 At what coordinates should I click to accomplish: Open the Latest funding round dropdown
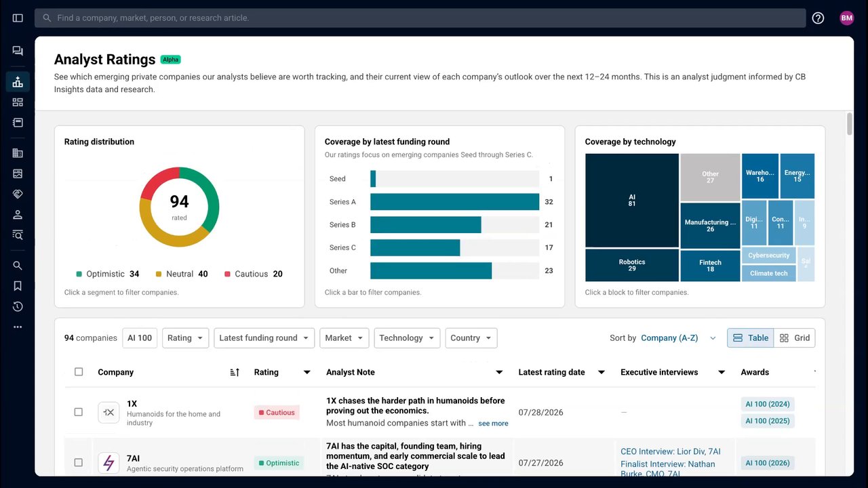pyautogui.click(x=264, y=338)
